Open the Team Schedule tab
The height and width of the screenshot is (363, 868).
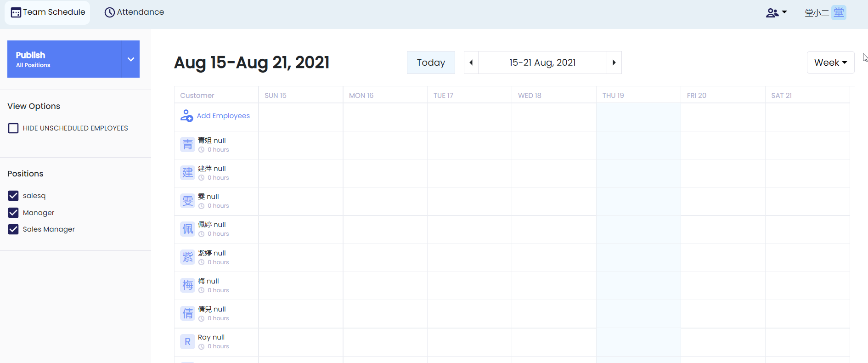point(48,12)
